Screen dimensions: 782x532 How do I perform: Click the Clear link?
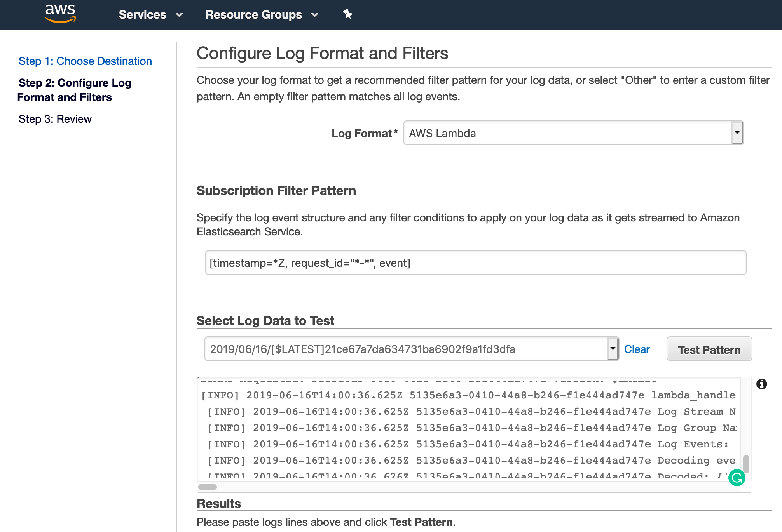(x=636, y=349)
